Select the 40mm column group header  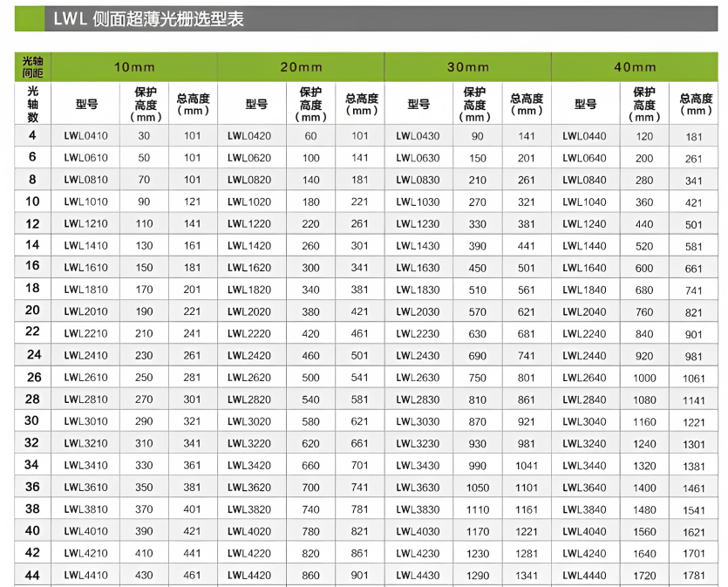click(x=635, y=67)
